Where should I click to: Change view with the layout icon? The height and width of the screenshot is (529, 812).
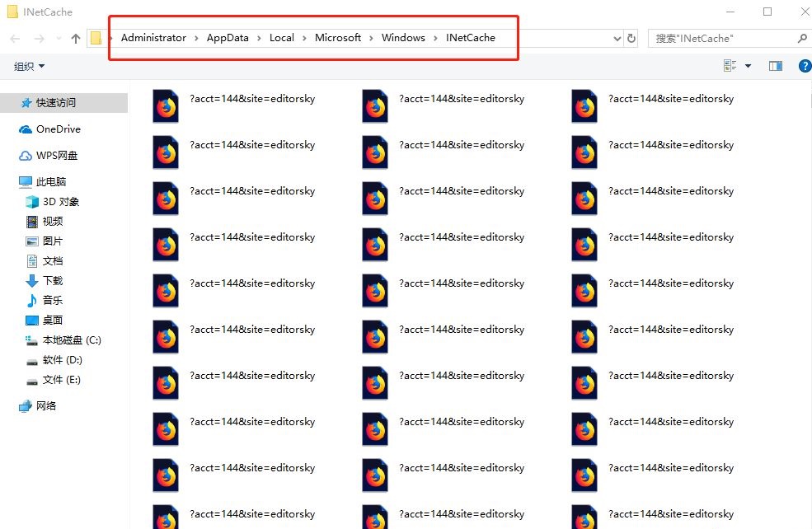tap(730, 66)
